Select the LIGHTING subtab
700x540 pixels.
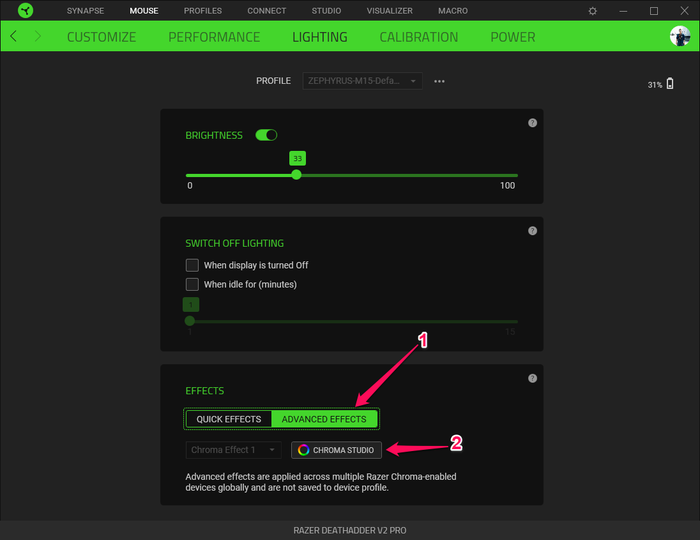320,37
